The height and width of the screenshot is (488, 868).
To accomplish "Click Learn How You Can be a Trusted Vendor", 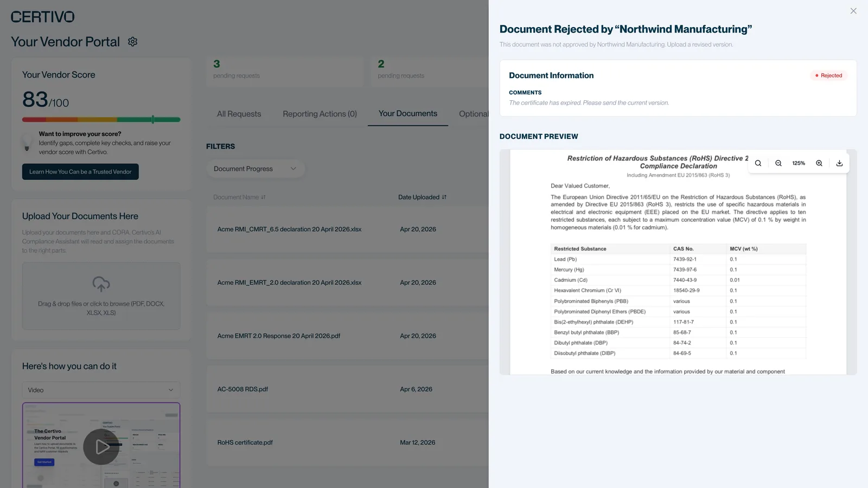I will (80, 172).
